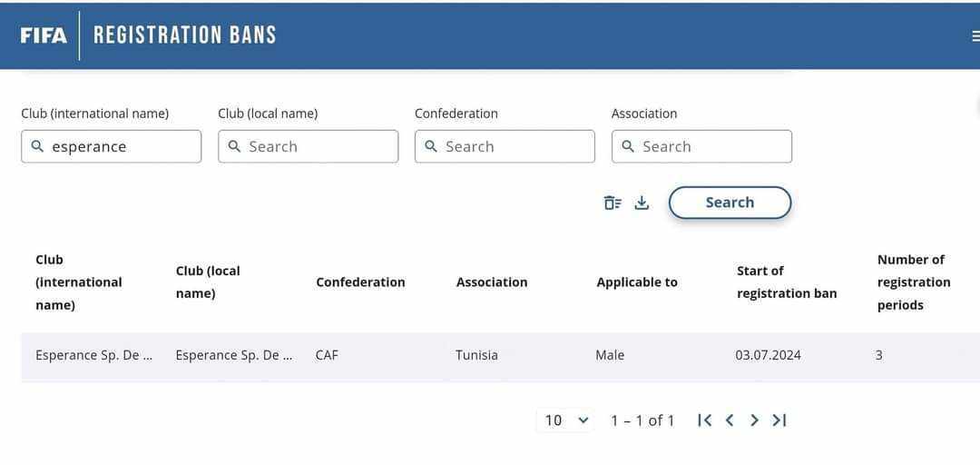Image resolution: width=980 pixels, height=465 pixels.
Task: Click the international club name search field
Action: pyautogui.click(x=112, y=146)
